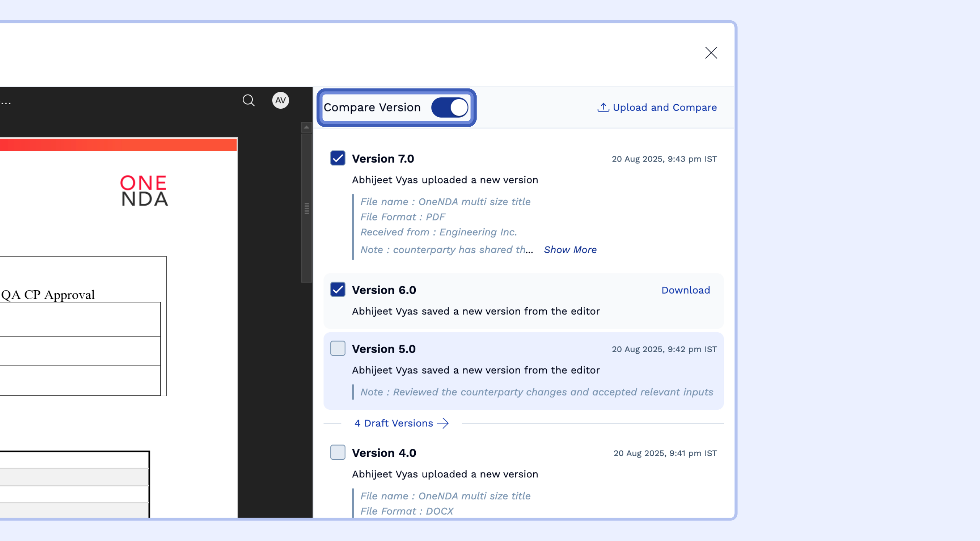Close the version history panel

(711, 53)
